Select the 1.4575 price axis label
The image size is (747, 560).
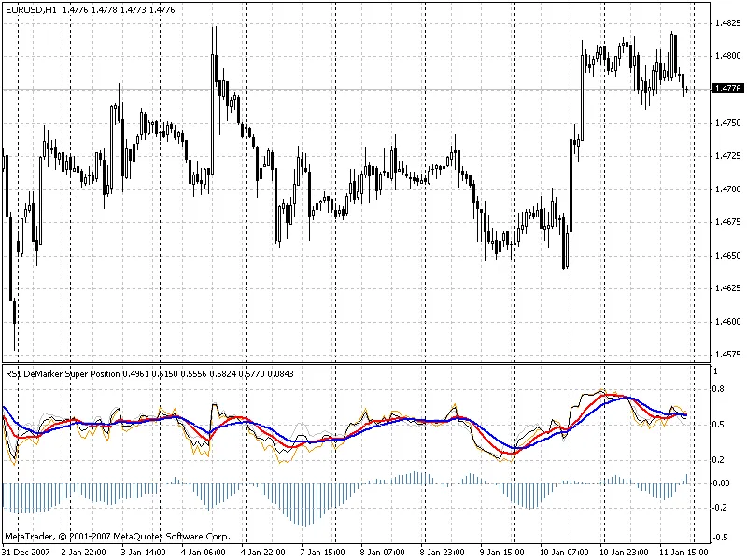coord(725,356)
